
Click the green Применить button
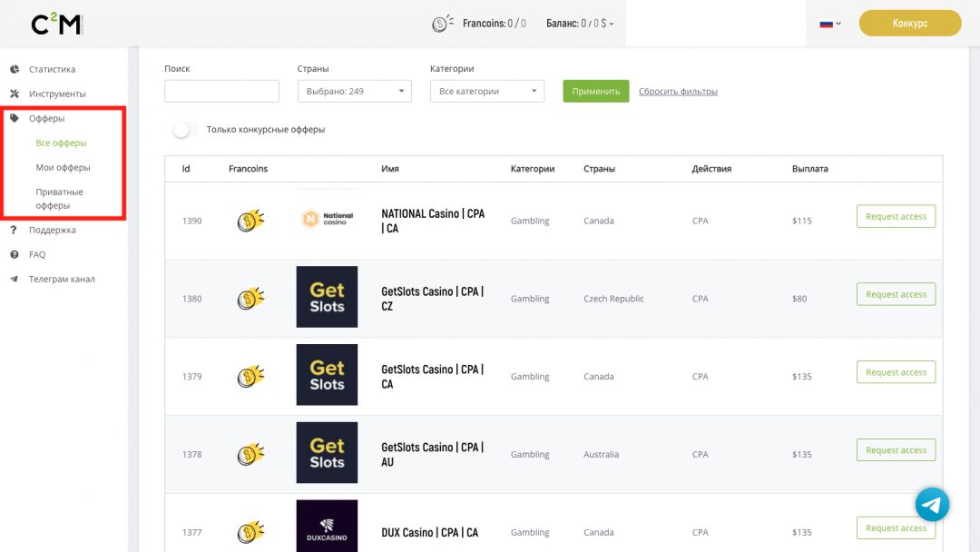[595, 92]
